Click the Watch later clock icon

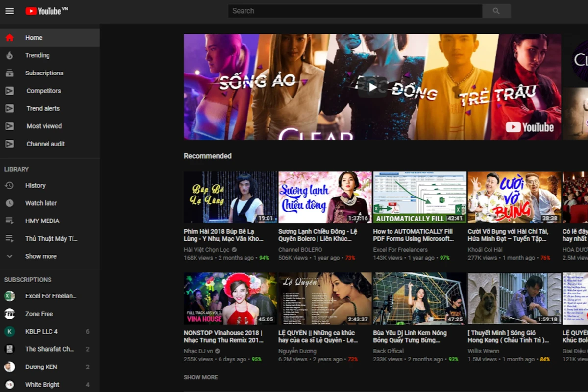point(10,203)
